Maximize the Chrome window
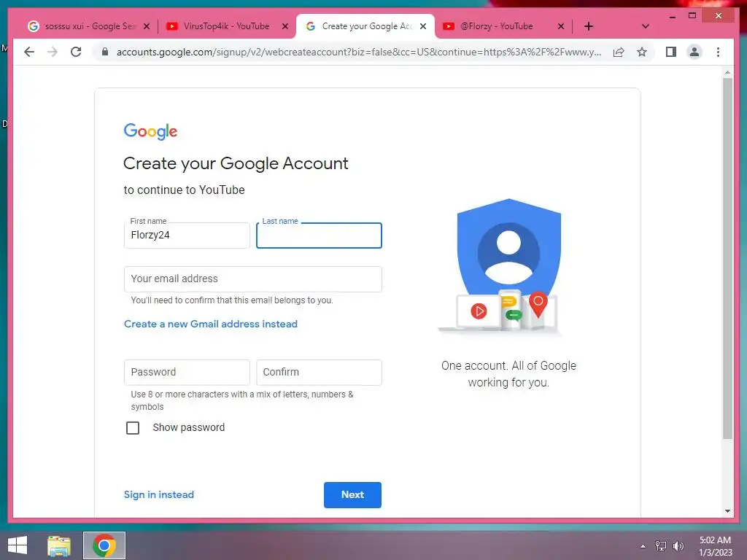Viewport: 747px width, 560px height. (692, 16)
